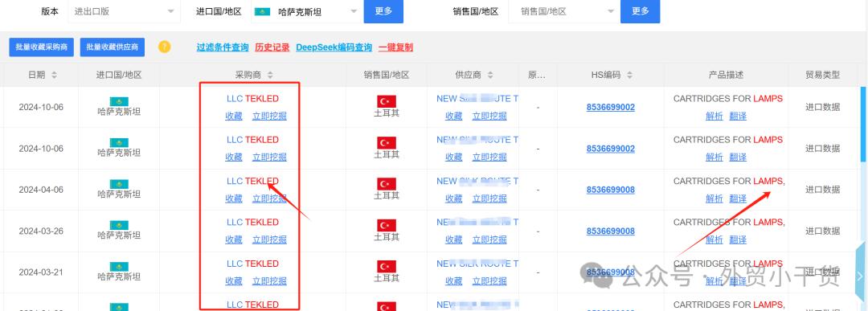The image size is (868, 311).
Task: Open 历史记录 link
Action: click(272, 47)
